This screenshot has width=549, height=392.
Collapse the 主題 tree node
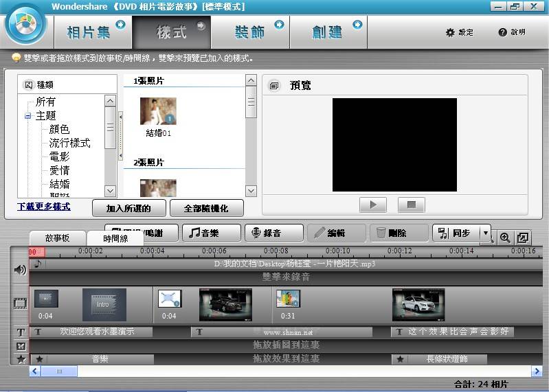(x=28, y=116)
